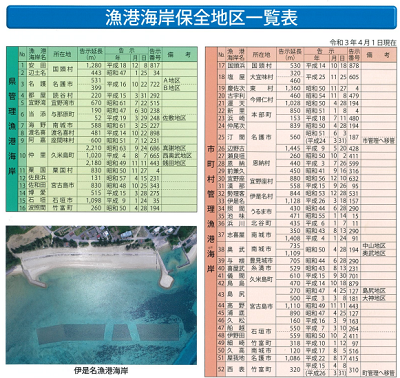400x378 pixels.
Task: Click the remark 島尻地区
Action: pos(374,291)
